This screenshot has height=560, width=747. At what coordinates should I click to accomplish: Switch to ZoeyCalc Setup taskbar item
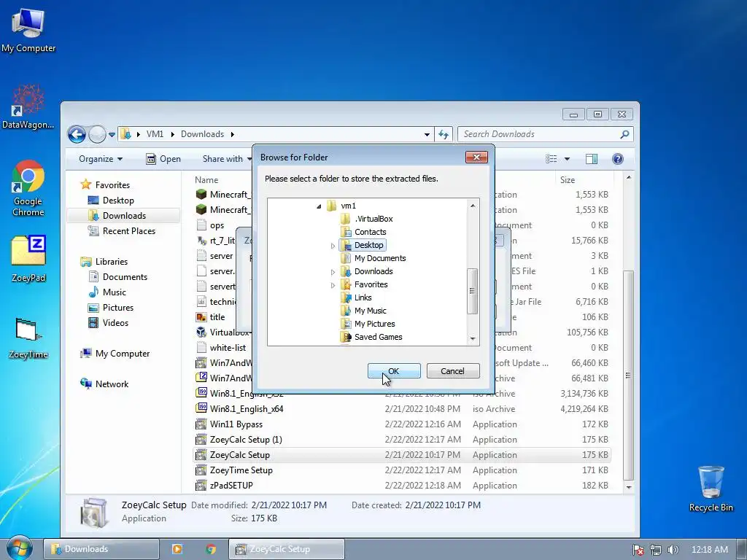point(286,549)
